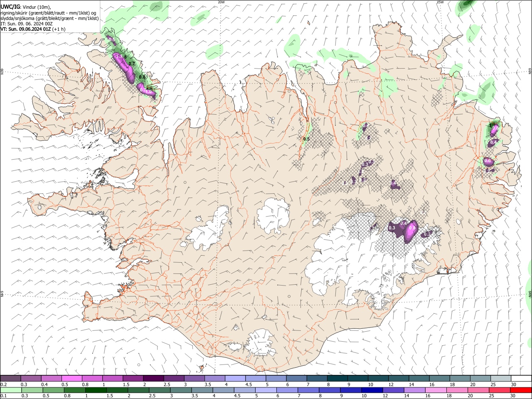This screenshot has height=399, width=532.
Task: Select the dark teal 8–9 swatch in upper scale
Action: tap(337, 379)
